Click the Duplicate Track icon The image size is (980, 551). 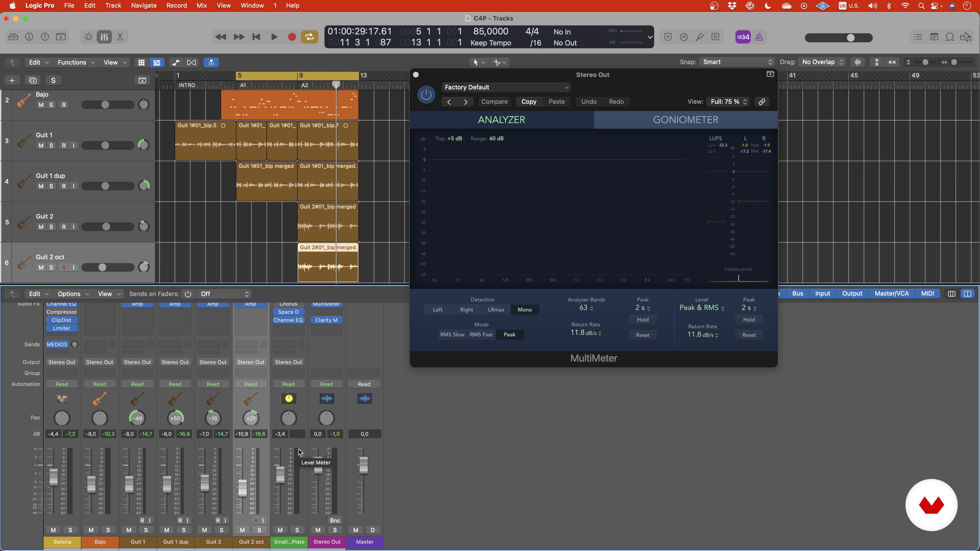coord(33,80)
